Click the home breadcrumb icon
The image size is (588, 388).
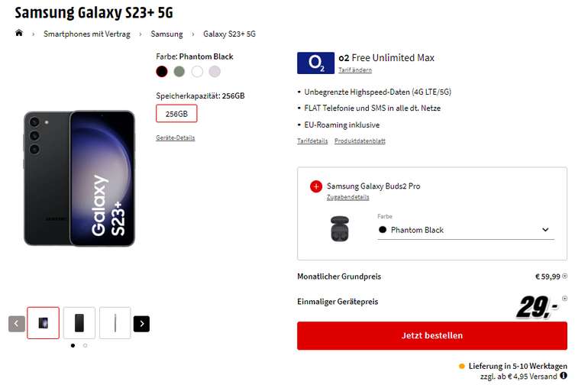coord(19,34)
